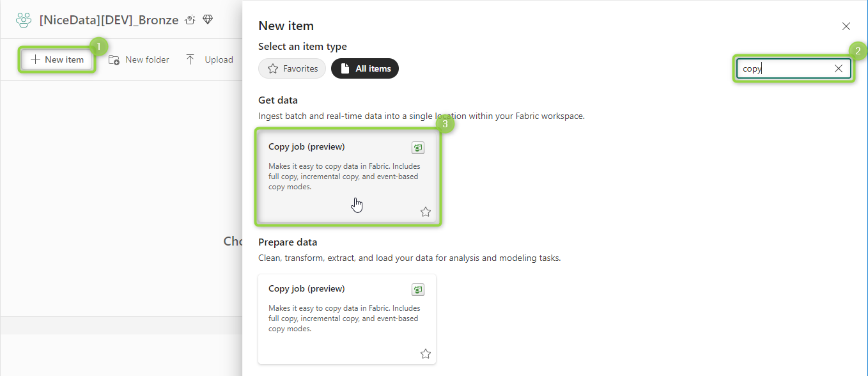
Task: Click the New folder button label
Action: tap(147, 59)
